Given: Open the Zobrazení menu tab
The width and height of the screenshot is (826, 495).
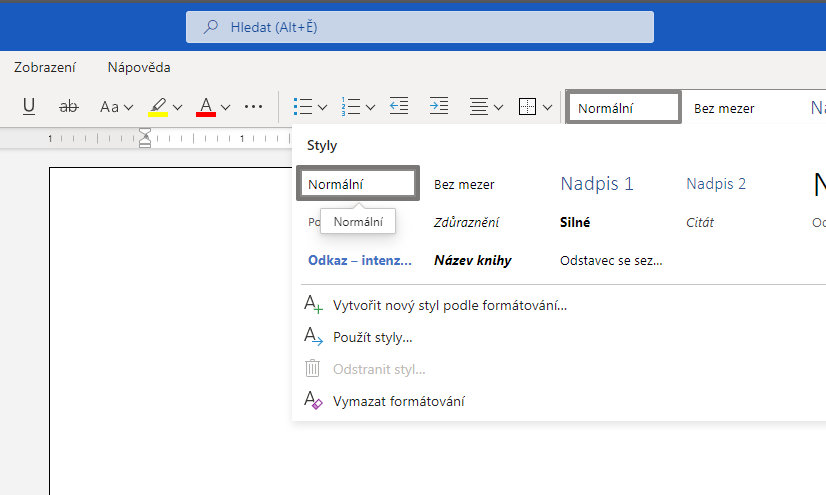Looking at the screenshot, I should point(45,68).
